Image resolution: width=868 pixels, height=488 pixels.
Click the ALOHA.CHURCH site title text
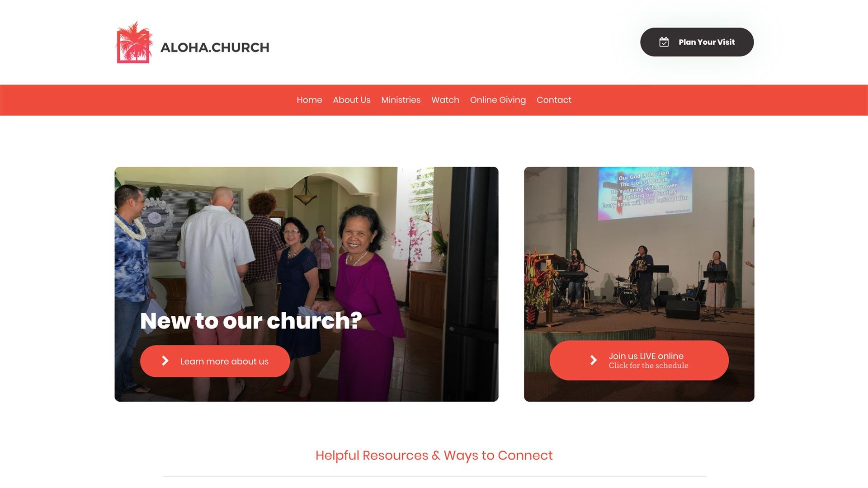[215, 47]
